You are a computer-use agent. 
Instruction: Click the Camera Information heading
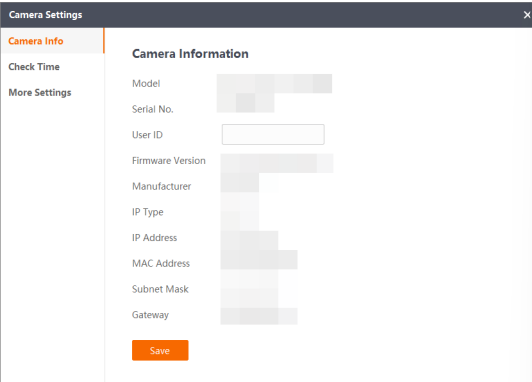(190, 54)
